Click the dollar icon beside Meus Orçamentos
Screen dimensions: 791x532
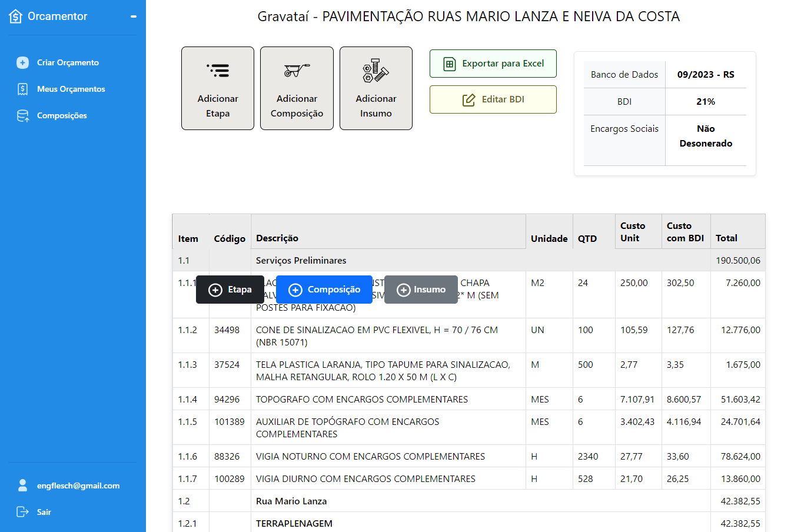click(x=22, y=89)
